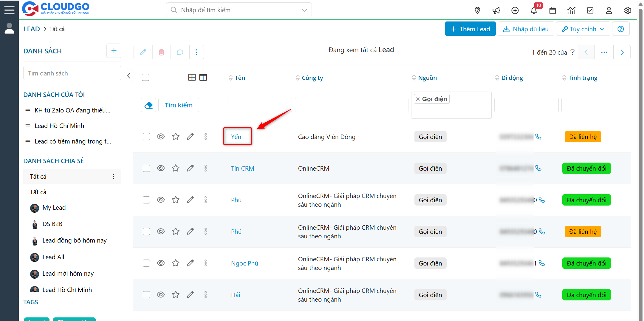Select the DS B2B shared list
644x321 pixels.
(52, 224)
